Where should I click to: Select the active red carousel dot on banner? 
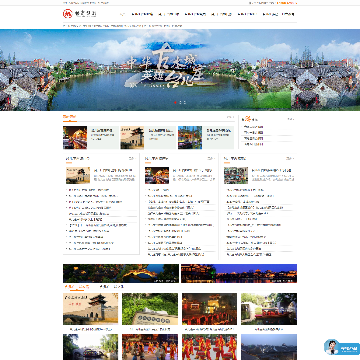tap(175, 103)
